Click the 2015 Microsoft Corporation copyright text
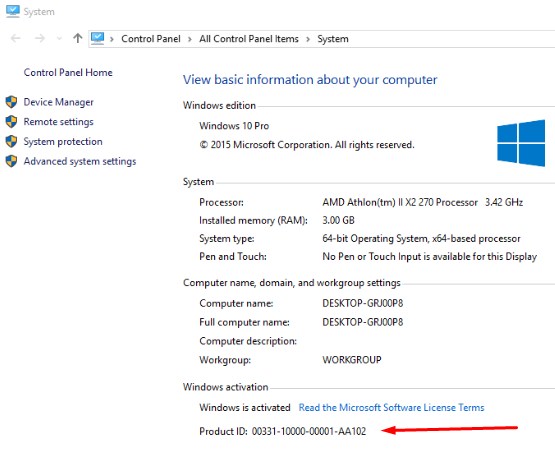Image resolution: width=555 pixels, height=472 pixels. point(307,145)
